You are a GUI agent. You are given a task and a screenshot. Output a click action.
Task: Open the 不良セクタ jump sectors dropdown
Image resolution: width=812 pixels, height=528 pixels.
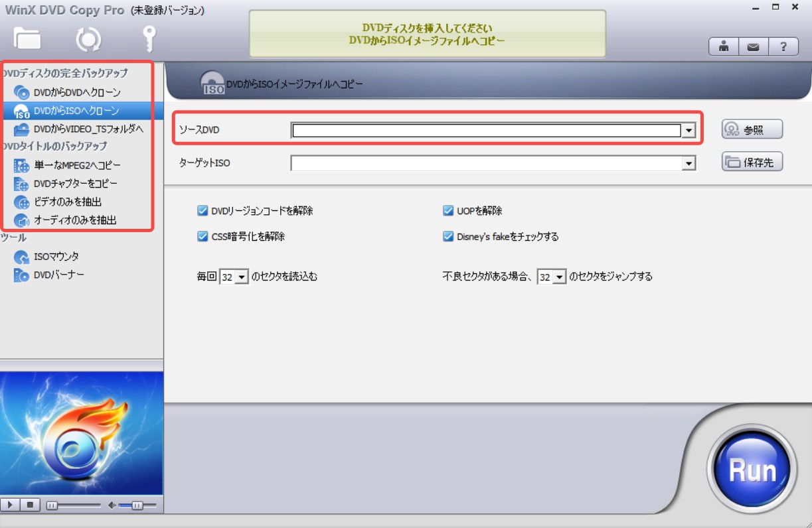pos(552,277)
